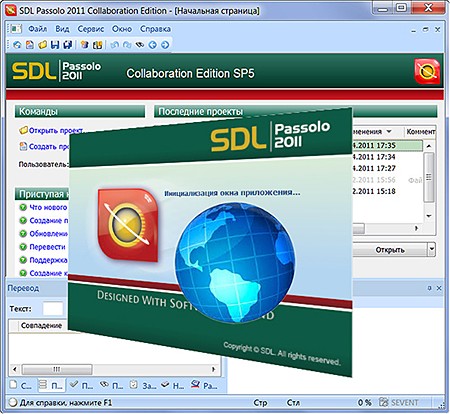This screenshot has width=450, height=414.
Task: Click the save all double floppy icon
Action: click(x=68, y=45)
